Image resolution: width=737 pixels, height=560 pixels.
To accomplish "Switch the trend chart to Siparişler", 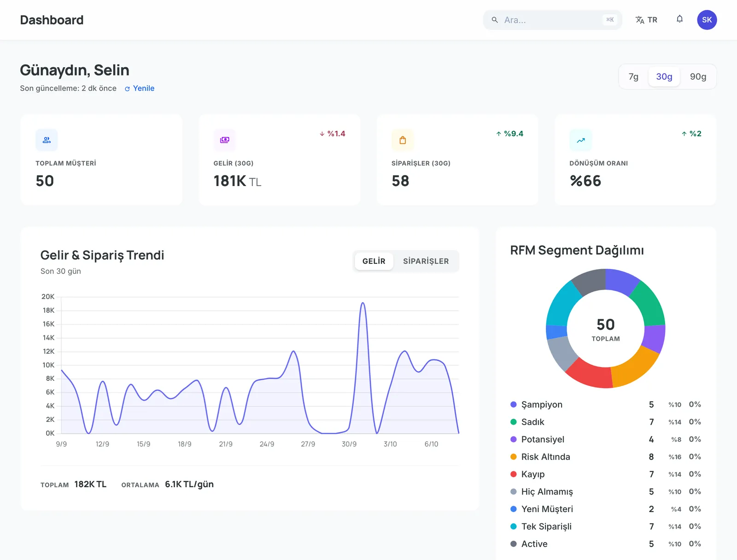I will point(426,261).
